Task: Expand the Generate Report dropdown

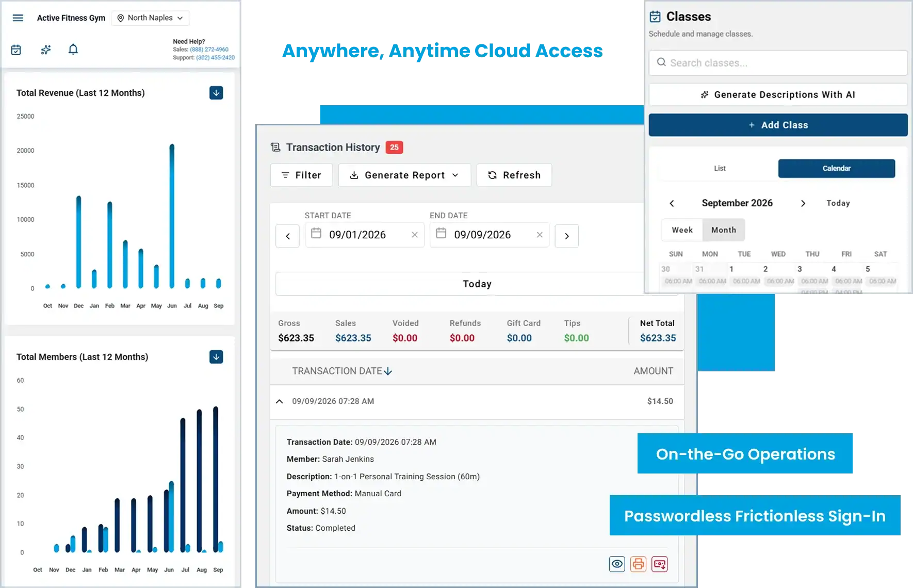Action: point(404,175)
